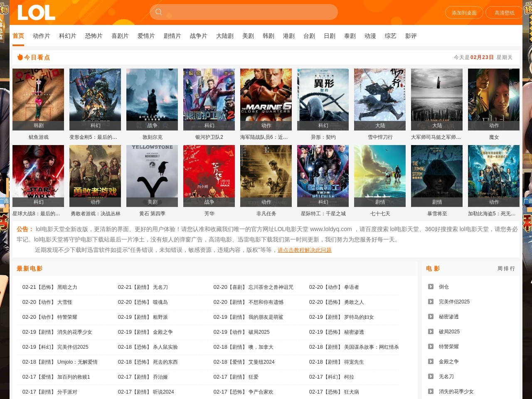The image size is (532, 399).
Task: Click the arrow icon beside 秘密渗透 in ranking
Action: click(x=431, y=316)
